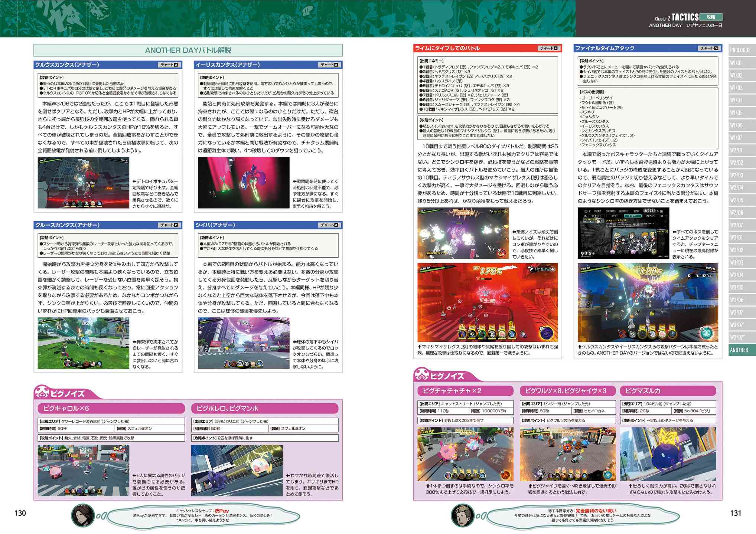This screenshot has width=756, height=534.
Task: Open the red マキシマイザレクス battle screenshot
Action: (487, 302)
